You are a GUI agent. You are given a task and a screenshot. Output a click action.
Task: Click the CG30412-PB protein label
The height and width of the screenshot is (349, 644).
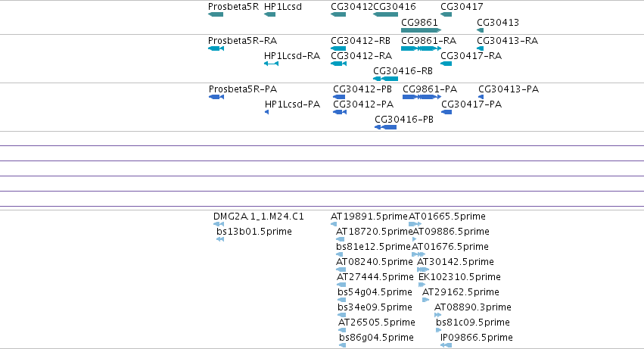point(362,89)
